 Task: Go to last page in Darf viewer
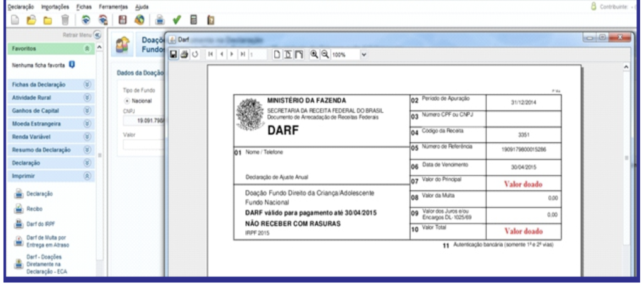click(243, 54)
